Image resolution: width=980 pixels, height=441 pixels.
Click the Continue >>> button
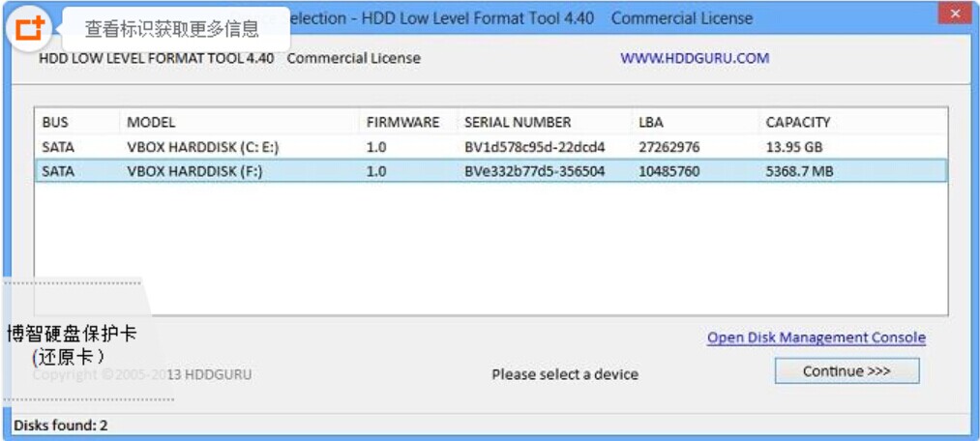(x=846, y=371)
